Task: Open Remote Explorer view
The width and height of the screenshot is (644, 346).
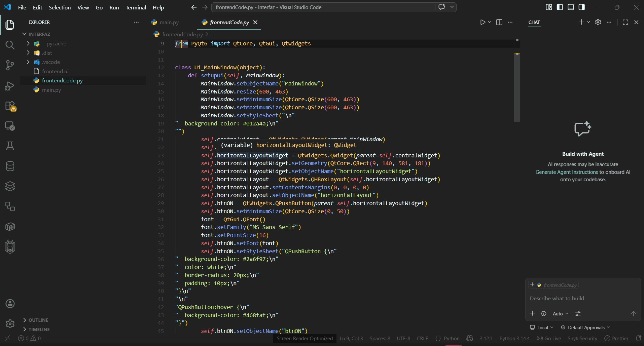Action: 10,126
